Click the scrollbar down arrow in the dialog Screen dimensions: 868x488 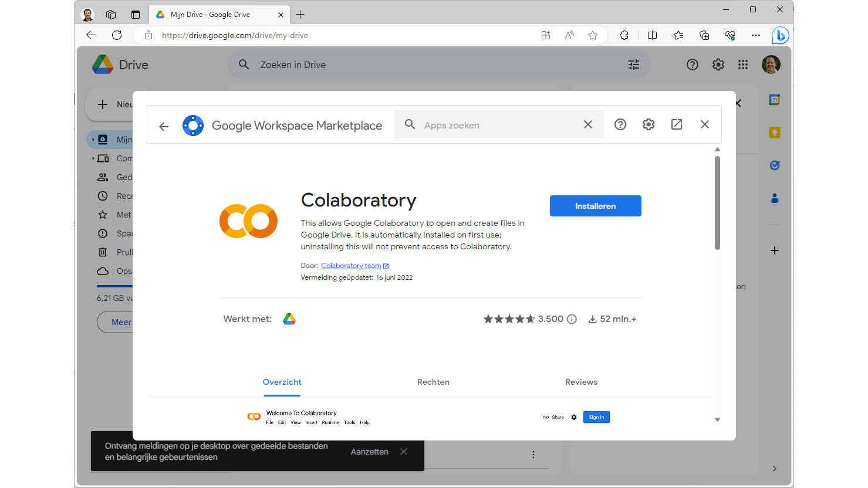[717, 419]
